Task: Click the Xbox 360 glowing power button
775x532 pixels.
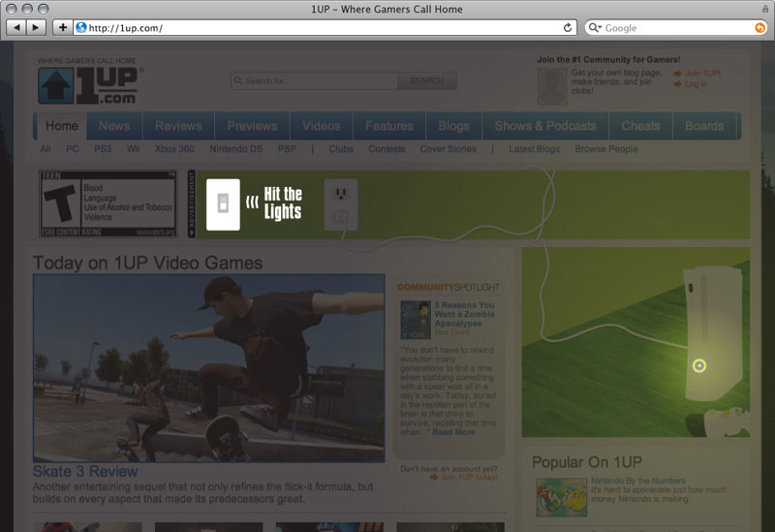Action: 698,365
